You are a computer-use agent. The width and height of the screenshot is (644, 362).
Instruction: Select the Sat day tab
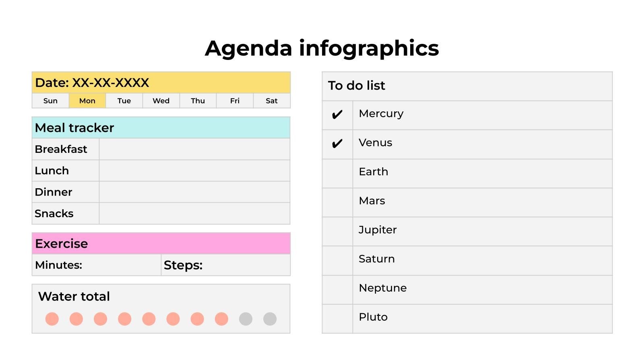[x=272, y=101]
